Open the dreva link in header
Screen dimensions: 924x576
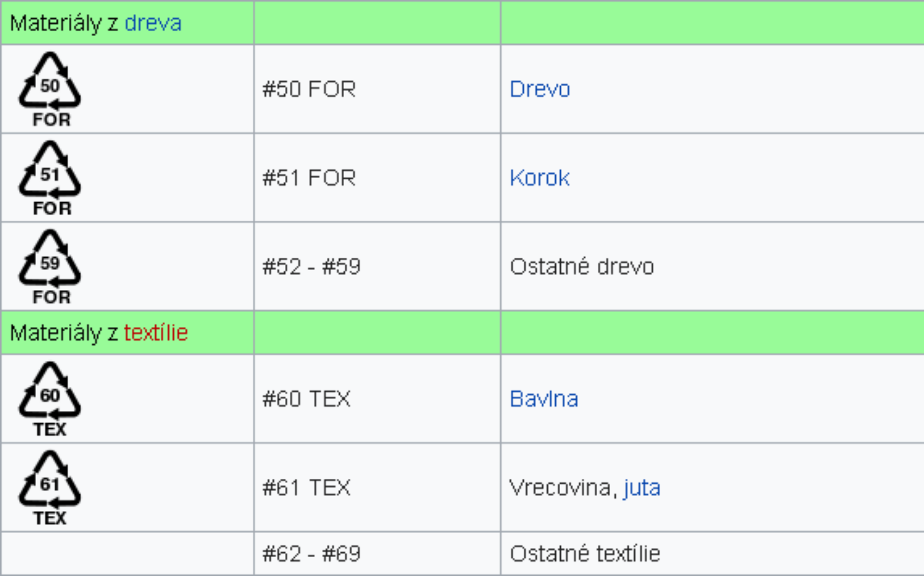click(x=153, y=23)
